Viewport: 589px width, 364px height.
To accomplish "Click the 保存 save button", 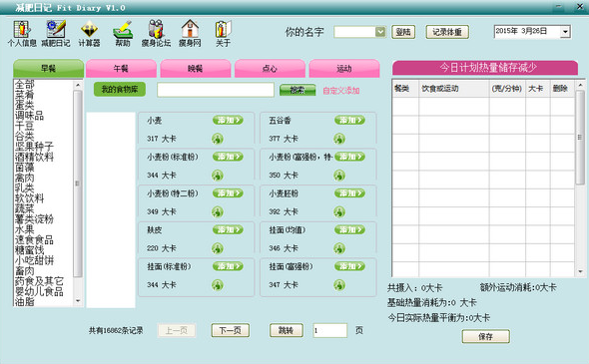I will click(486, 337).
